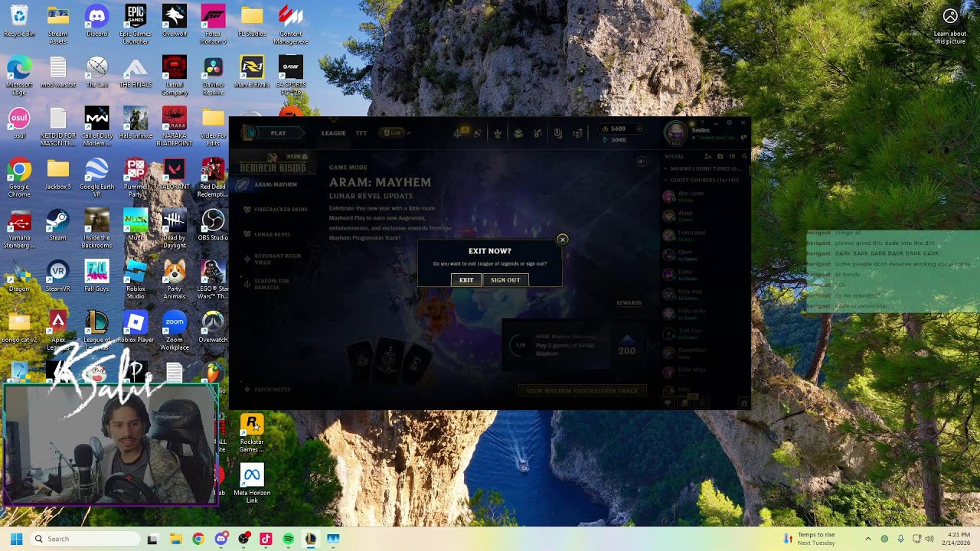
Task: Show hidden system tray icons
Action: point(867,539)
